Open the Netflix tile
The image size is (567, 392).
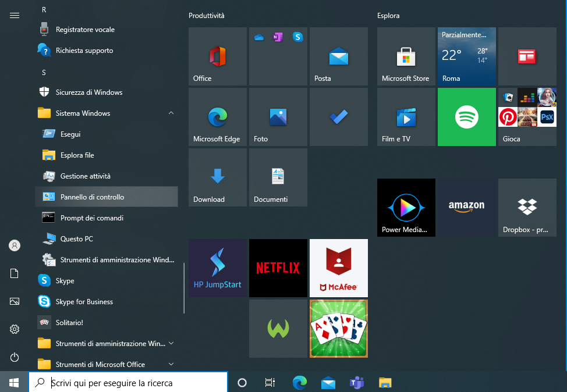(x=278, y=268)
